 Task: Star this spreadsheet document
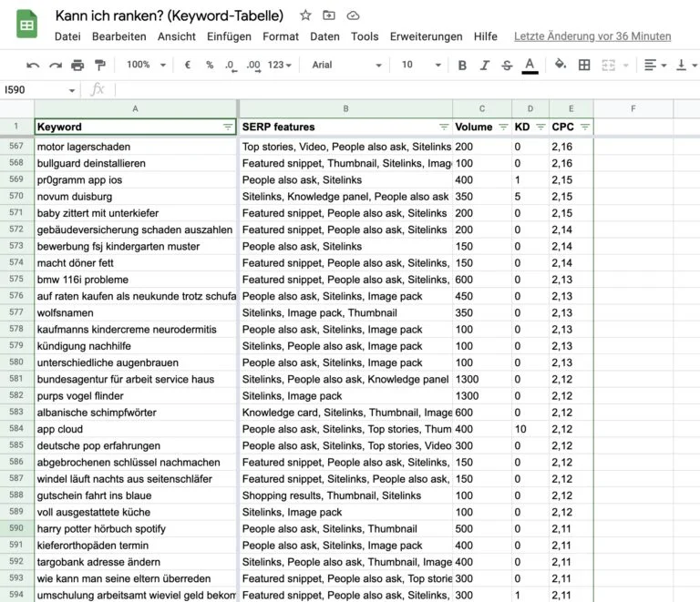pyautogui.click(x=305, y=15)
